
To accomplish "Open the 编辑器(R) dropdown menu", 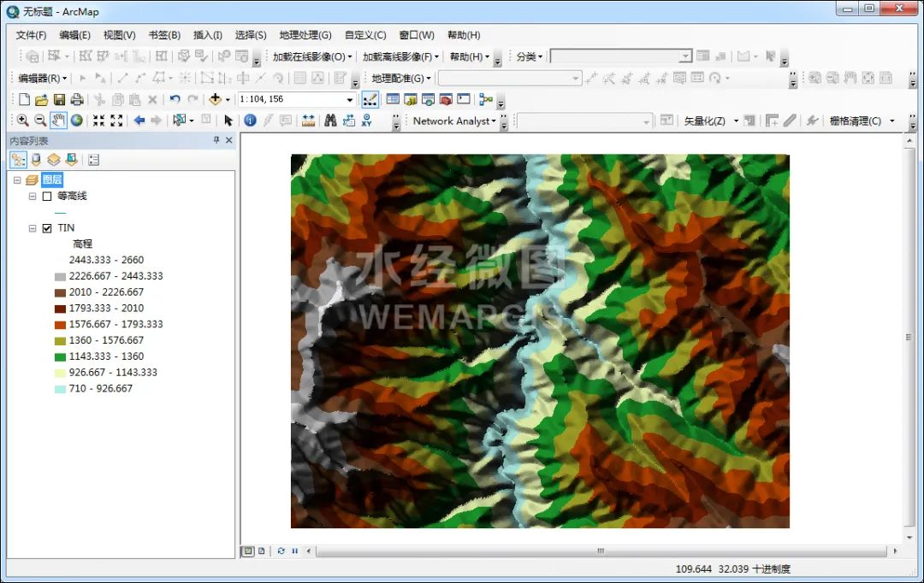I will pyautogui.click(x=43, y=79).
